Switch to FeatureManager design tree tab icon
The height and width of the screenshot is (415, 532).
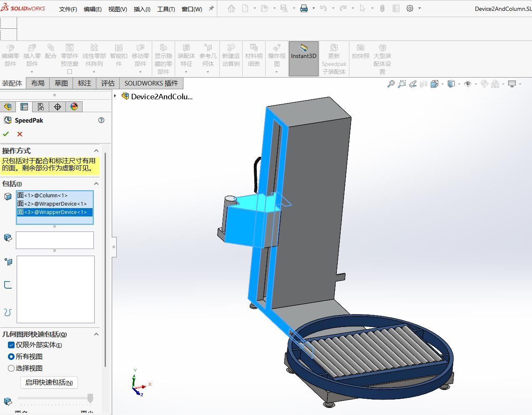click(8, 107)
